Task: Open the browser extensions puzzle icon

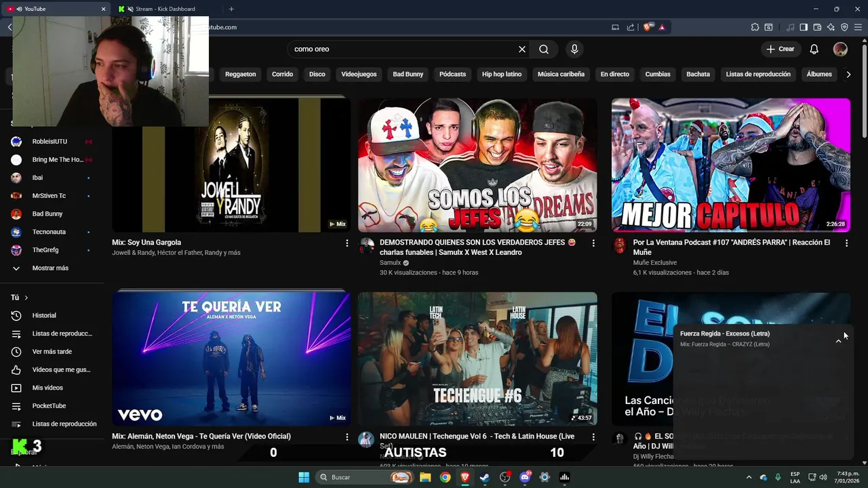Action: pyautogui.click(x=755, y=27)
